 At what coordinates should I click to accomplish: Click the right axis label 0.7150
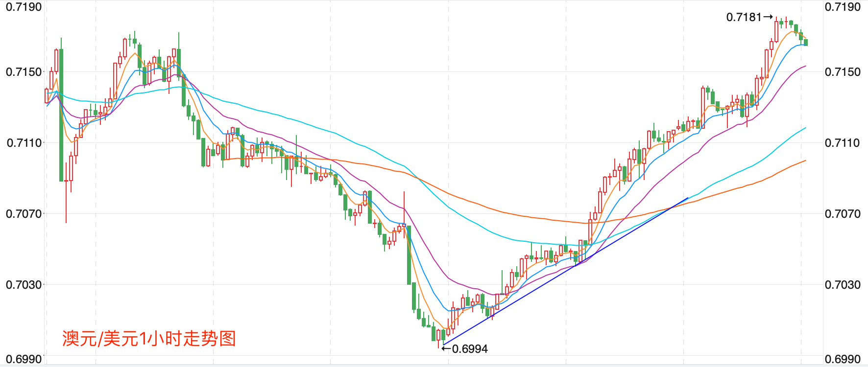(x=843, y=72)
